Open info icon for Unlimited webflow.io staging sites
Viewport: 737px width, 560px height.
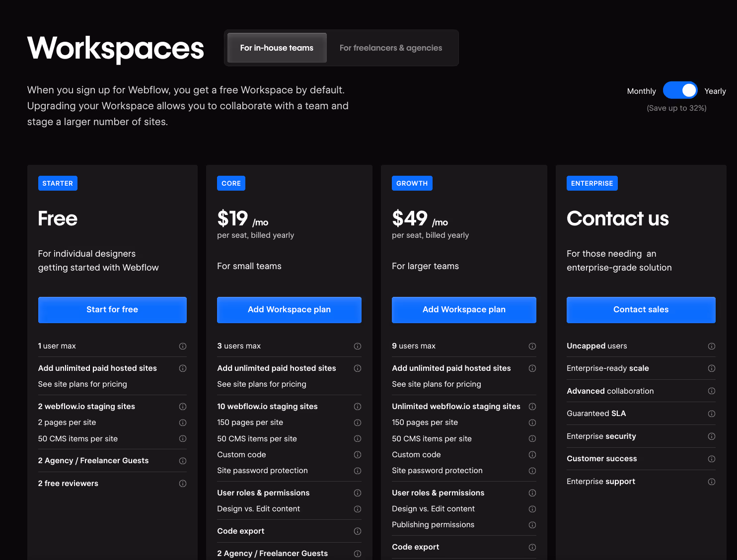[x=532, y=407]
